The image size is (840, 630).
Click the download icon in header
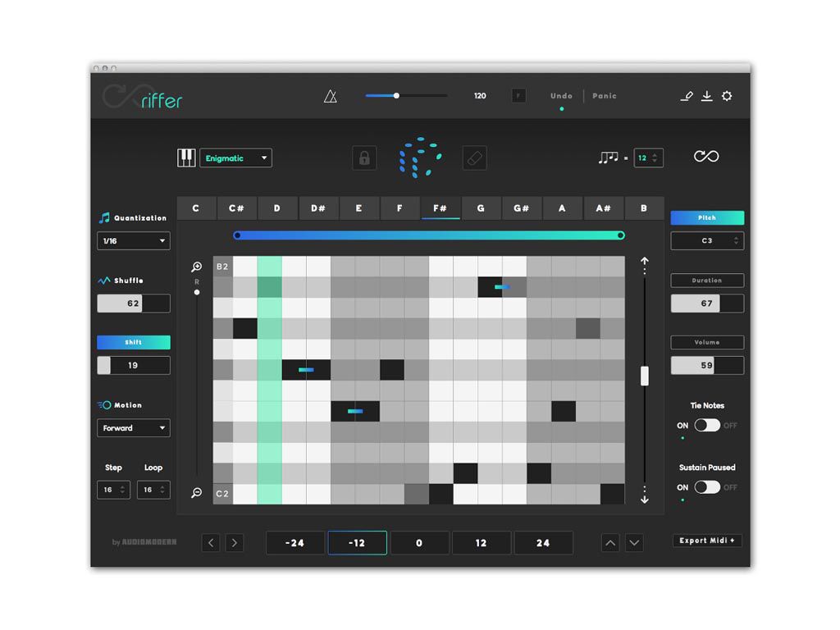tap(706, 96)
